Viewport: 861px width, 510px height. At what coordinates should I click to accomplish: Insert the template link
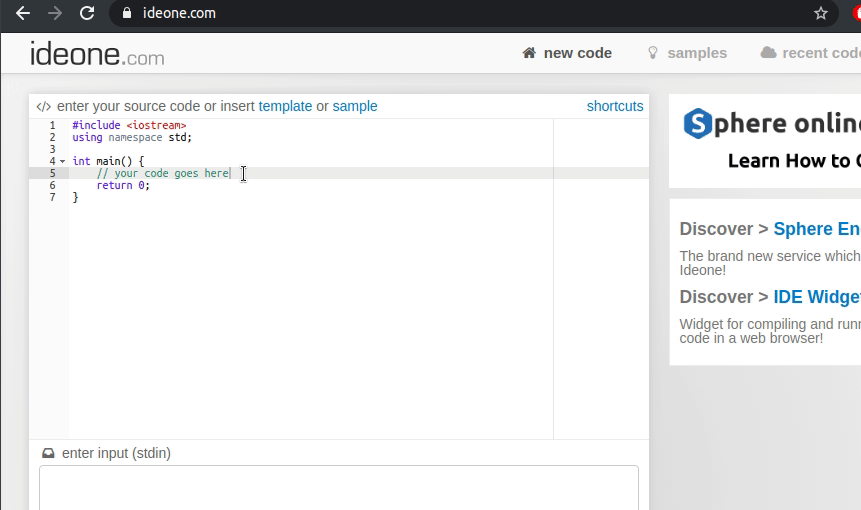click(285, 106)
